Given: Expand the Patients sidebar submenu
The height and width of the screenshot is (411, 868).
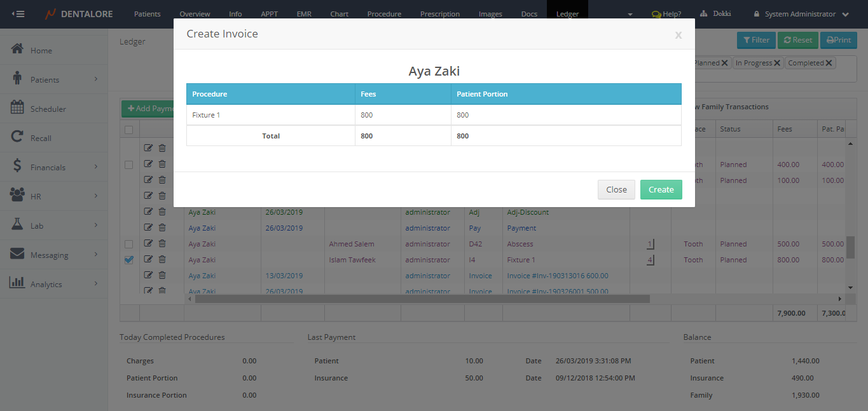Looking at the screenshot, I should click(x=96, y=79).
